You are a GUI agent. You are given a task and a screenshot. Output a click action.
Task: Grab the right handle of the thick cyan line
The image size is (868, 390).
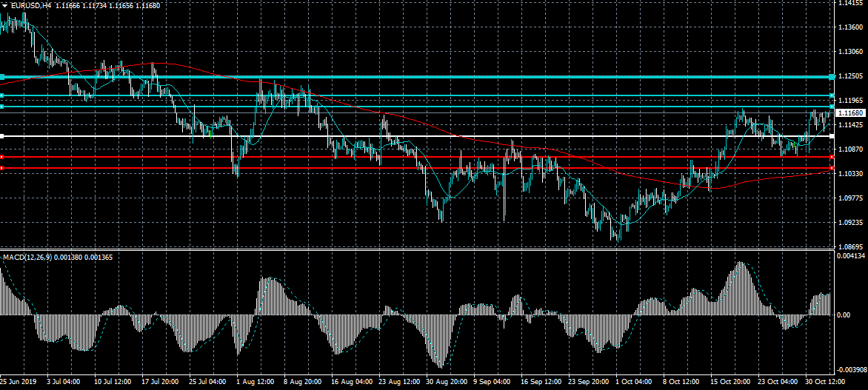tap(832, 77)
